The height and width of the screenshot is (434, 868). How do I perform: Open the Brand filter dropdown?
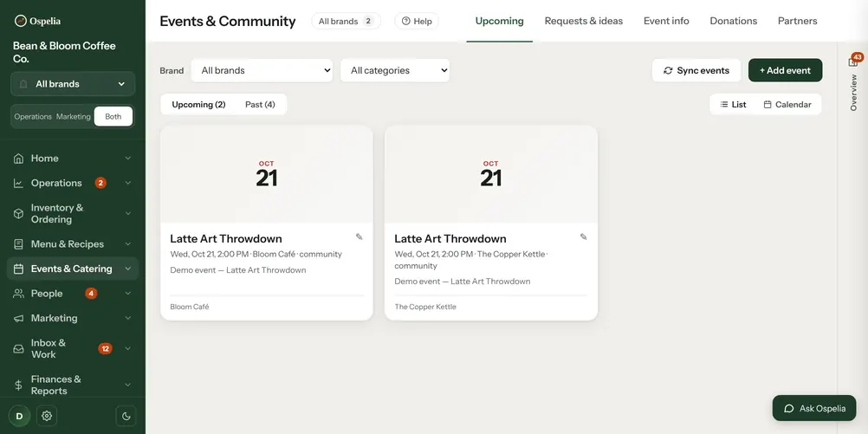262,70
